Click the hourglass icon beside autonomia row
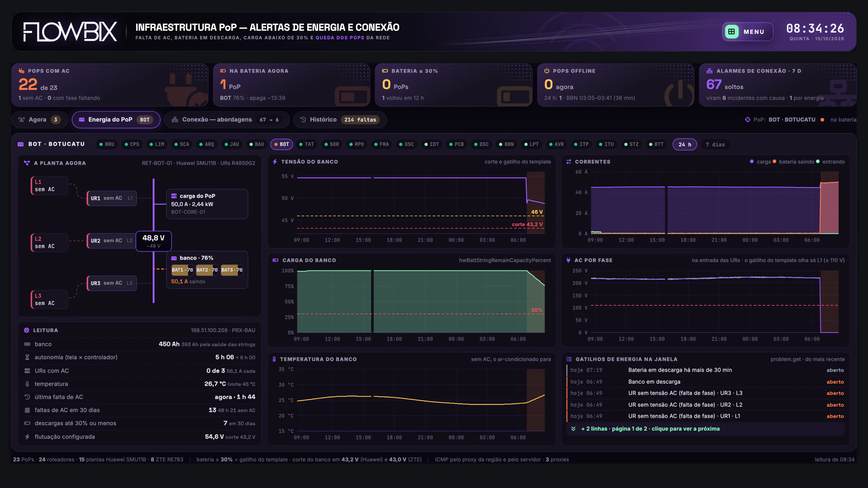Viewport: 868px width, 488px height. point(27,357)
